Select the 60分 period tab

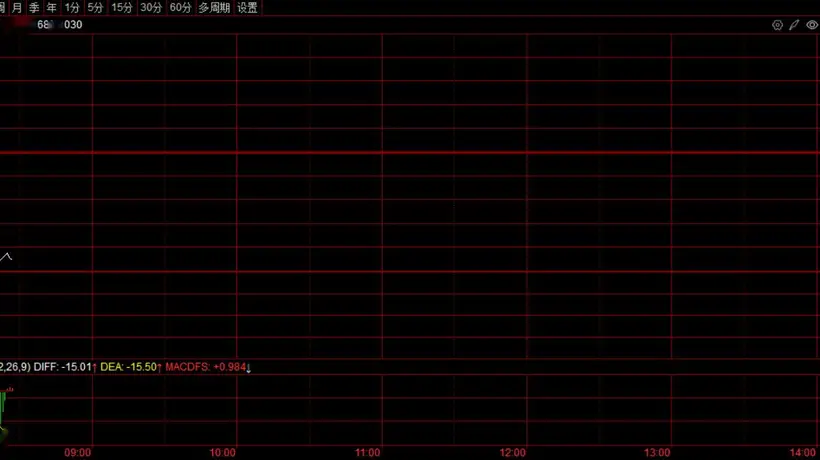180,8
